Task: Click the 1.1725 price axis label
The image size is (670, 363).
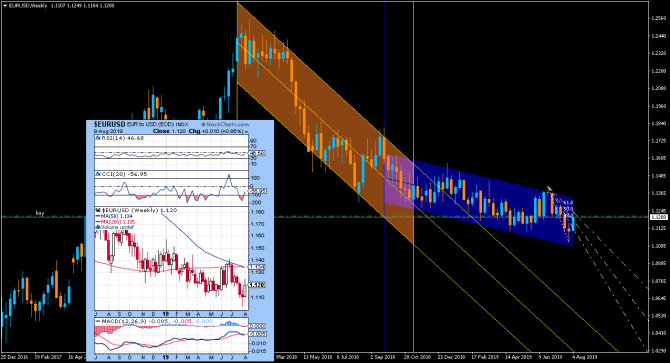Action: 658,141
